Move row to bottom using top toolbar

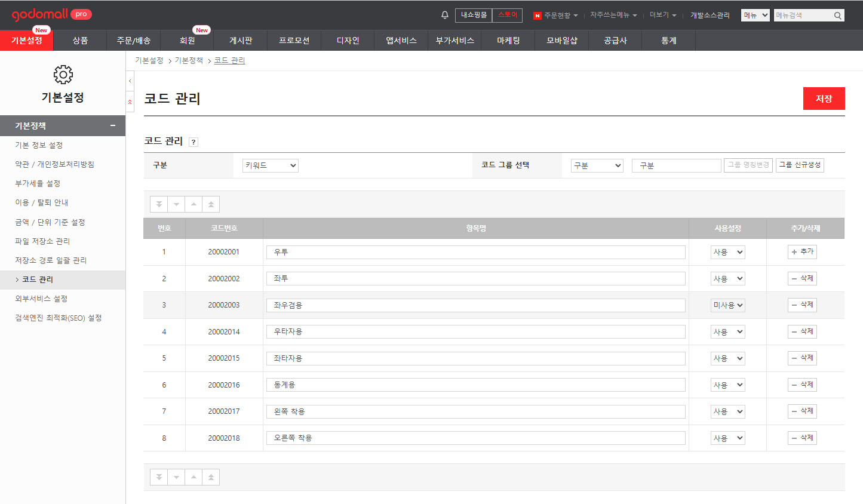(159, 204)
